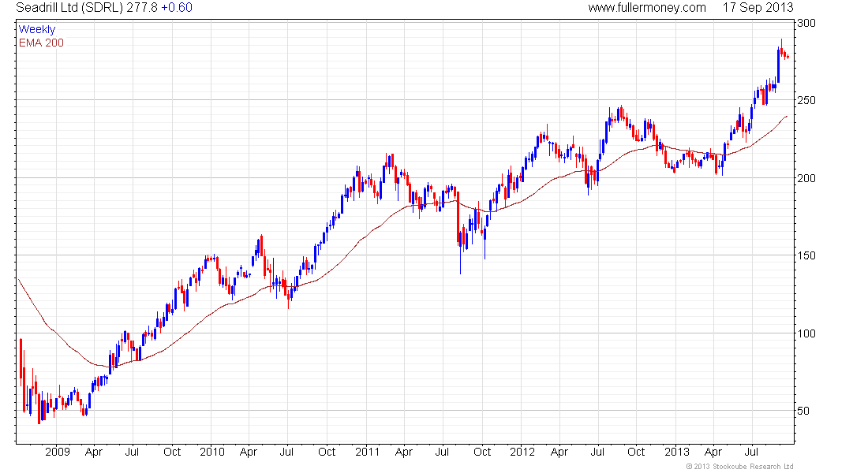
Task: Click the 50 price axis label
Action: (x=803, y=411)
